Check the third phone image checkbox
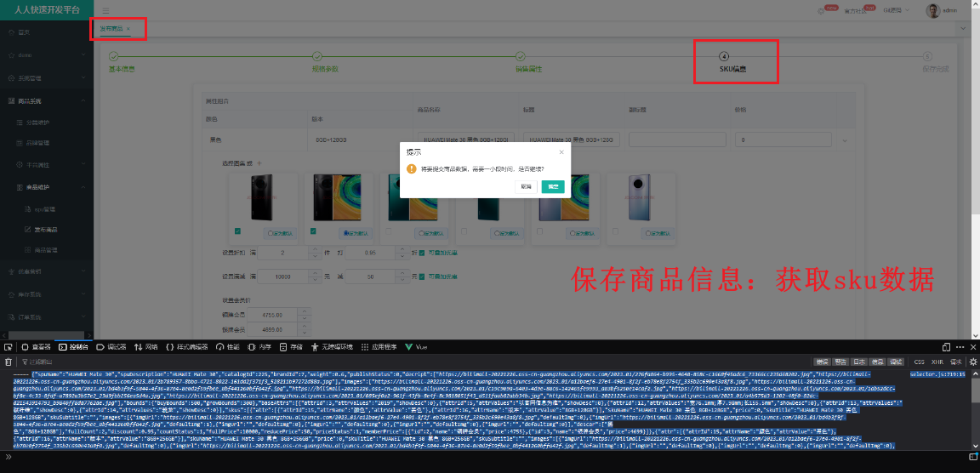The height and width of the screenshot is (473, 980). [x=389, y=231]
